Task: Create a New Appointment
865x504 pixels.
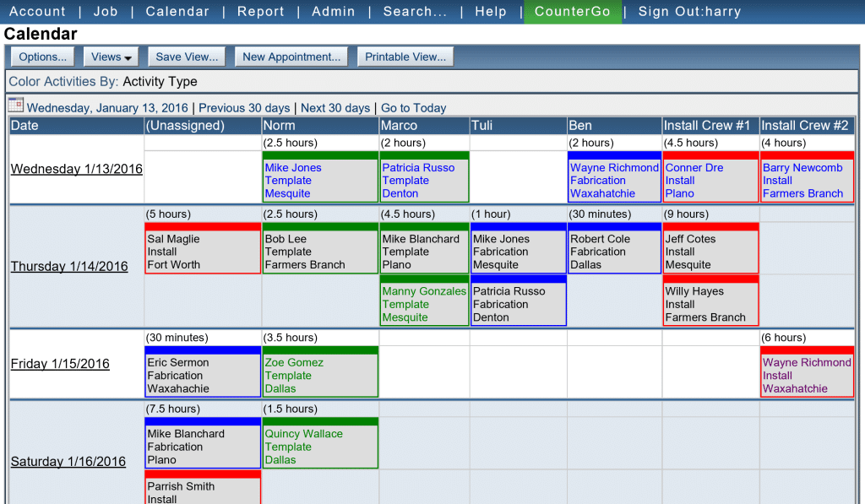Action: [x=291, y=56]
